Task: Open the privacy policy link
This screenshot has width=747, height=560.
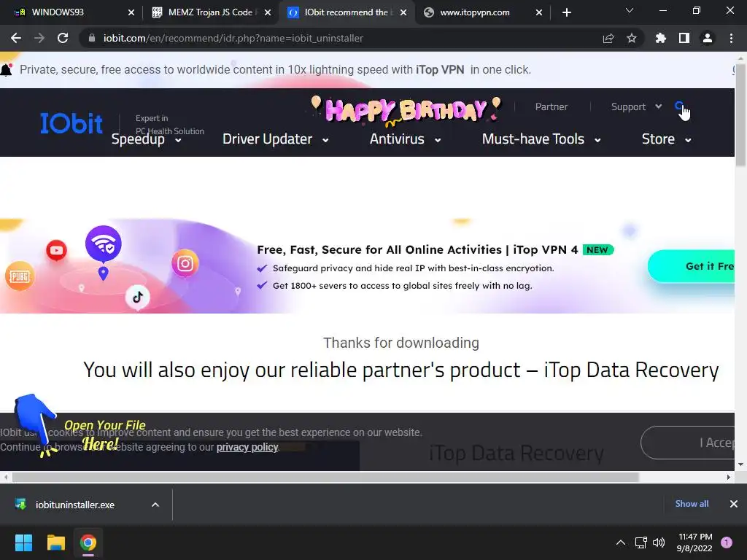Action: tap(247, 447)
